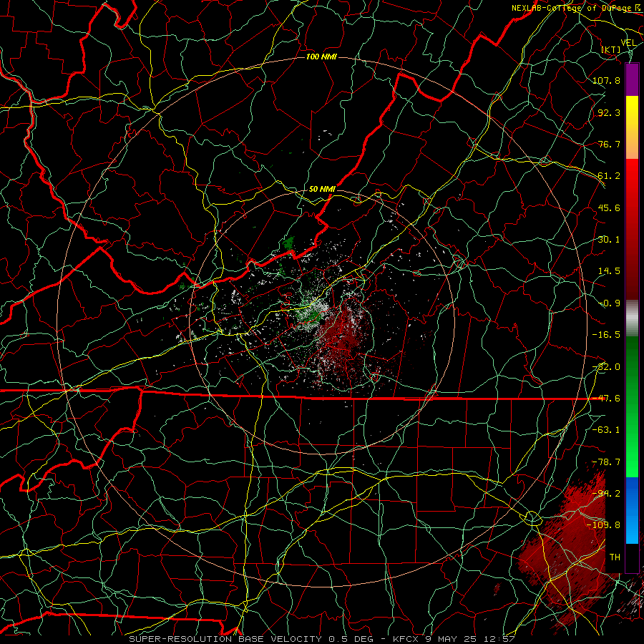Click the -94.2 scale value
The height and width of the screenshot is (644, 644).
tap(606, 494)
